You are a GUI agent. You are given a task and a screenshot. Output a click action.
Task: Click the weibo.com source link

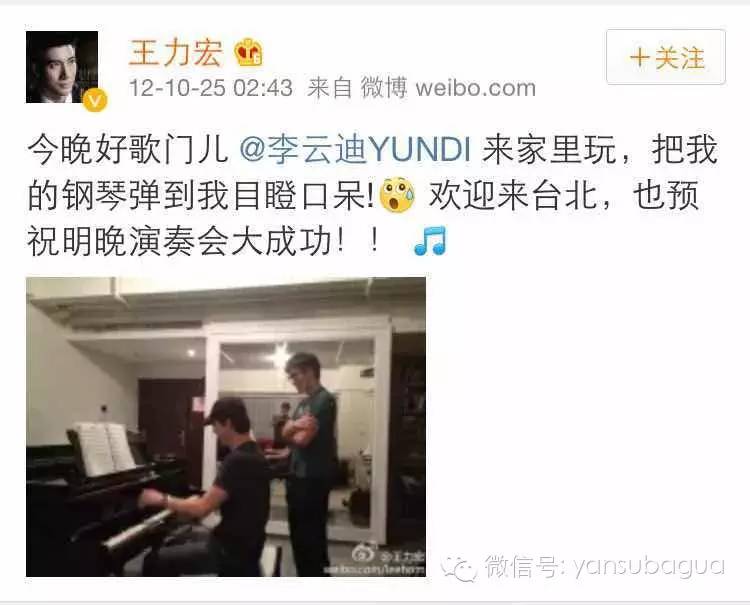tap(475, 88)
